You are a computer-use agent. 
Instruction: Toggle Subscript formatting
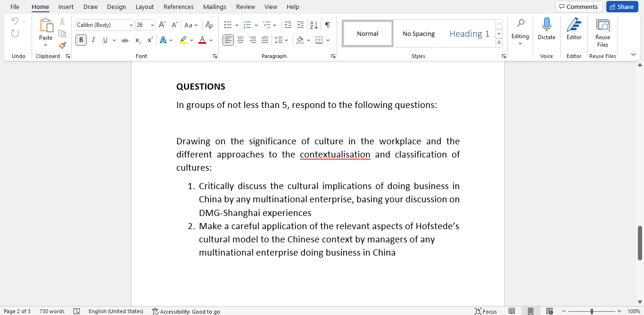(138, 40)
